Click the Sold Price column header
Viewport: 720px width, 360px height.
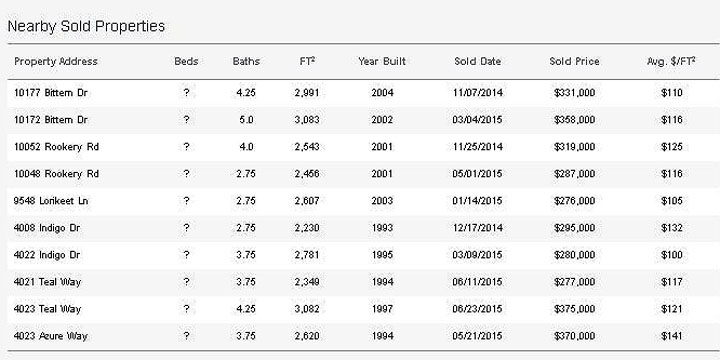[574, 61]
